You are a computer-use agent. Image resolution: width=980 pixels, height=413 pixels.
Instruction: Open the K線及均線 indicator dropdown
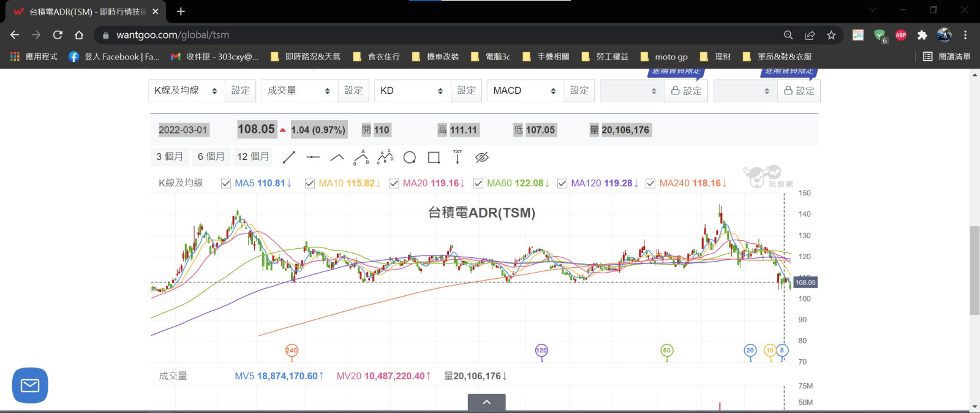186,91
